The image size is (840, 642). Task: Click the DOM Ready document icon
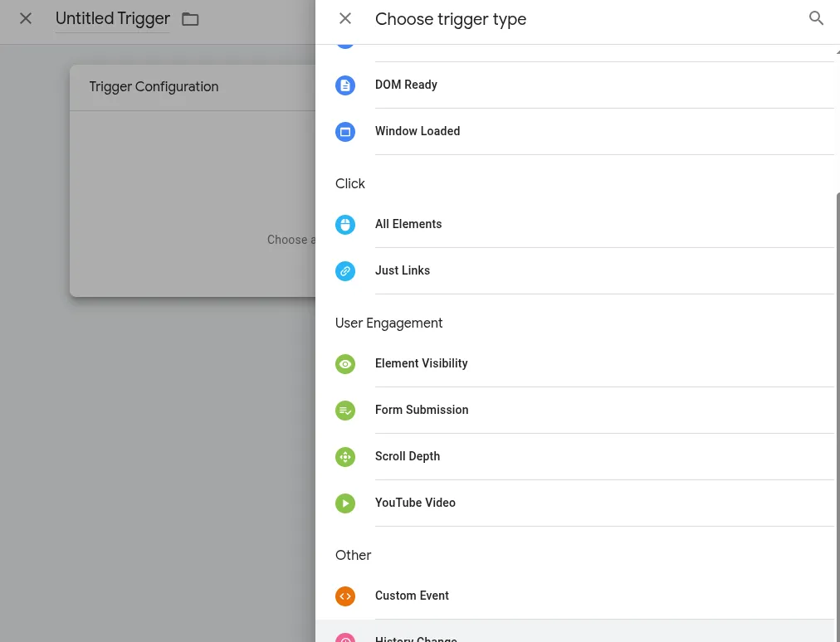(x=345, y=85)
